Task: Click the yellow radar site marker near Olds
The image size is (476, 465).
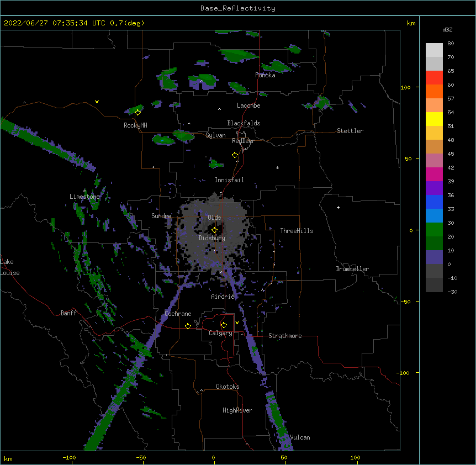Action: pos(214,230)
